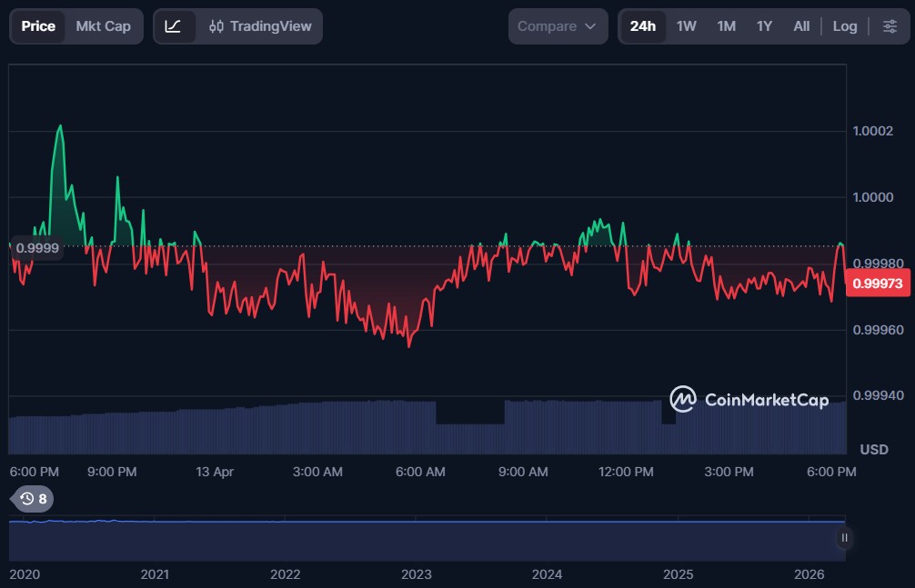
Task: Click the price peak near 1.0002
Action: [x=60, y=126]
